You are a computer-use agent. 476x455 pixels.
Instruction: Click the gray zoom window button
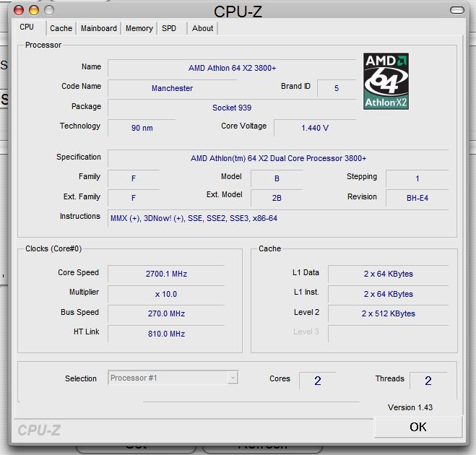pos(49,10)
